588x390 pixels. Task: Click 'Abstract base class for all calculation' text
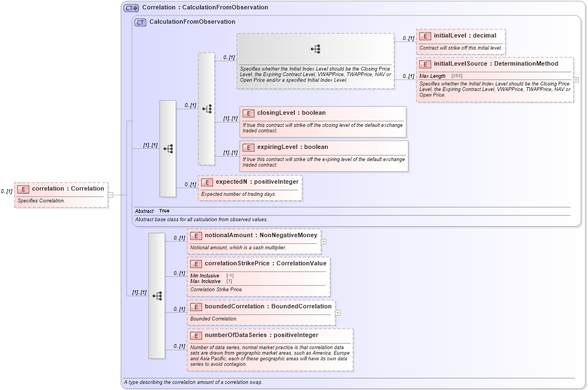pyautogui.click(x=202, y=219)
